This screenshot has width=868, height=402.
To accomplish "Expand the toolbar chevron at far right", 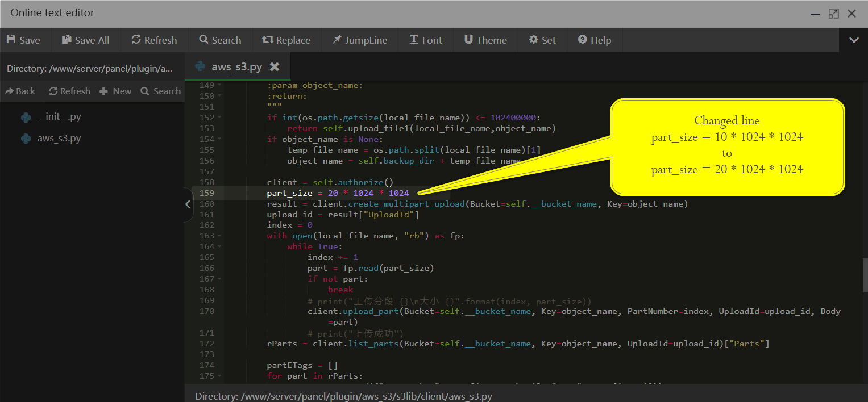I will point(853,40).
